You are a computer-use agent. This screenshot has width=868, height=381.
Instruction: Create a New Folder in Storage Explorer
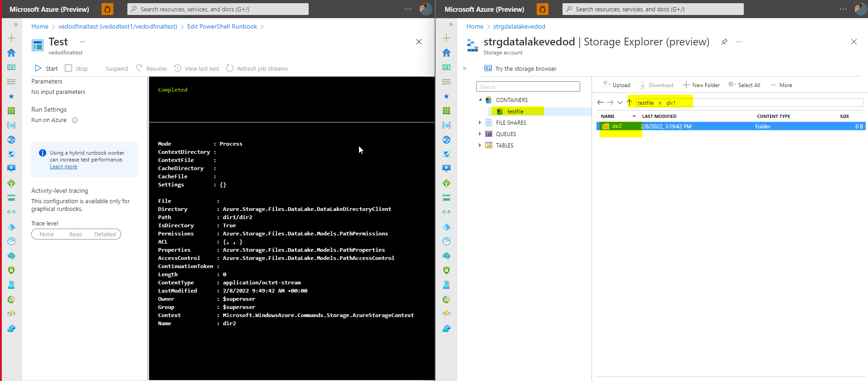701,85
